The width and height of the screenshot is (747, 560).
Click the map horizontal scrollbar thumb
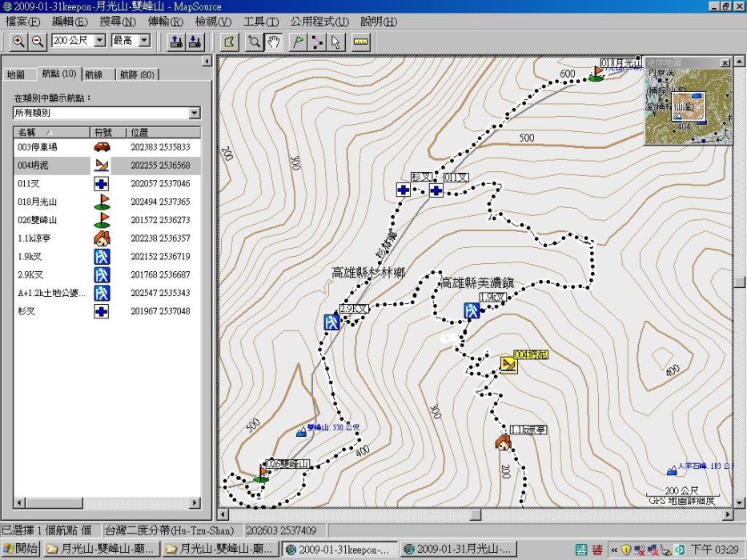pos(475,514)
